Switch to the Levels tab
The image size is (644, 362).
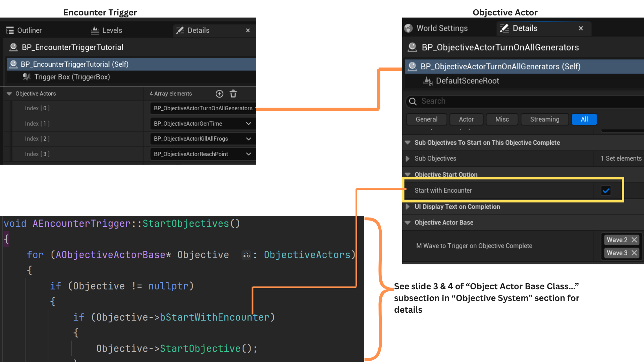112,31
